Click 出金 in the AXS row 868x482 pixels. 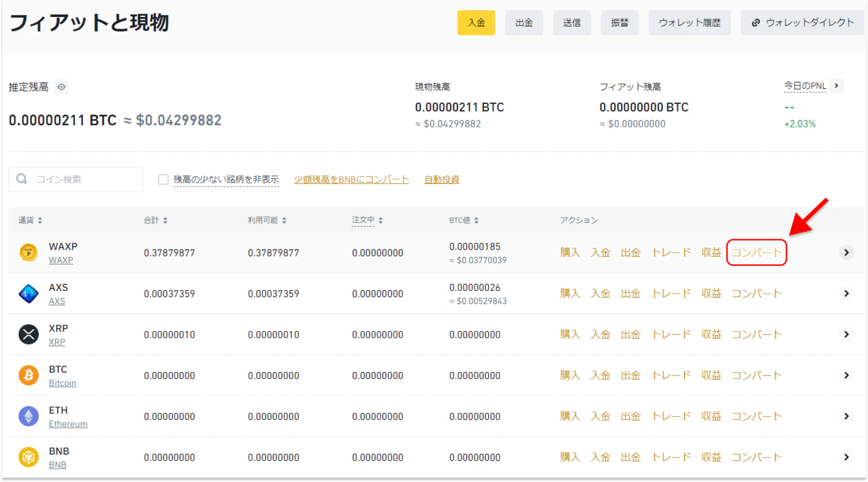pyautogui.click(x=631, y=294)
